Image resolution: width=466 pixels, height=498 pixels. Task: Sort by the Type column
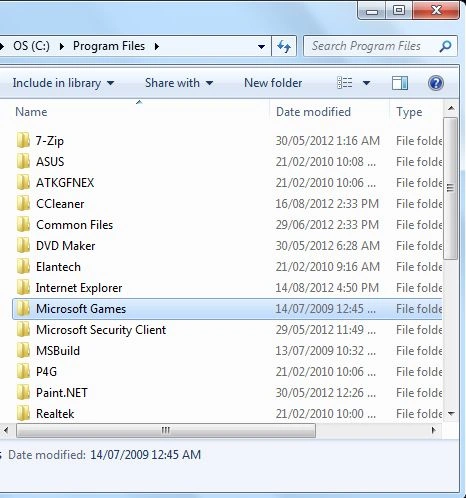click(x=409, y=112)
